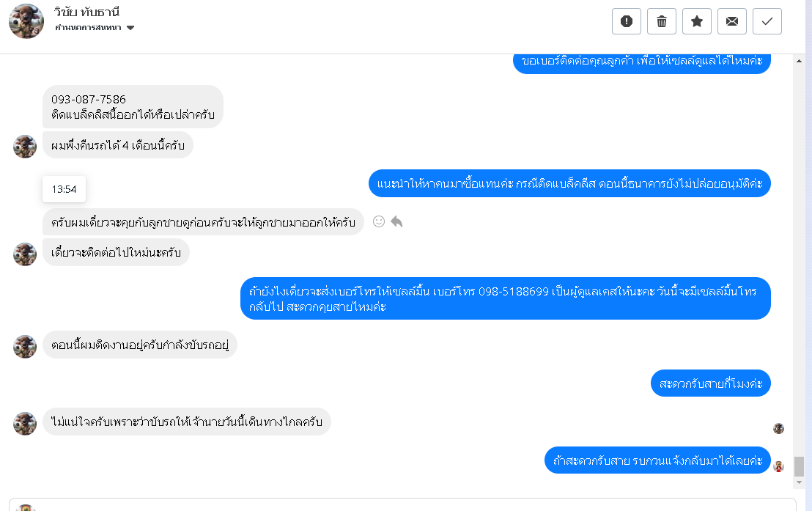Click the spam alert exclamation icon
Viewport: 812px width, 511px height.
pos(626,21)
